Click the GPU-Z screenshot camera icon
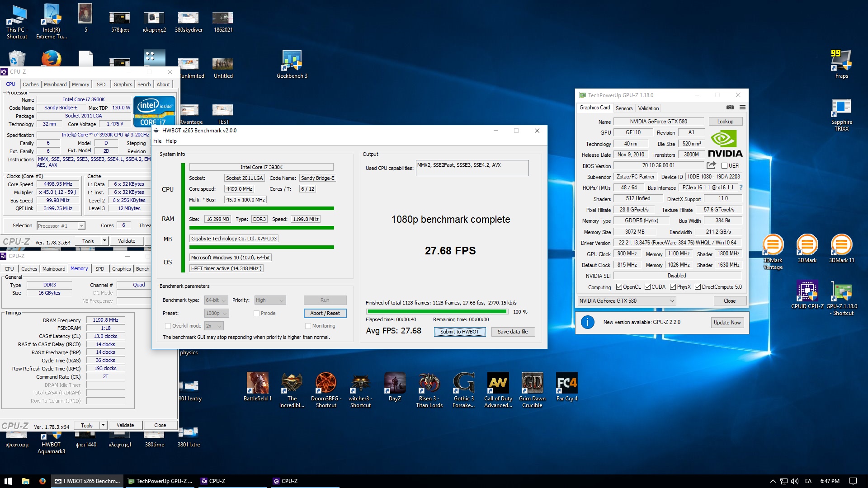The width and height of the screenshot is (868, 488). coord(730,108)
